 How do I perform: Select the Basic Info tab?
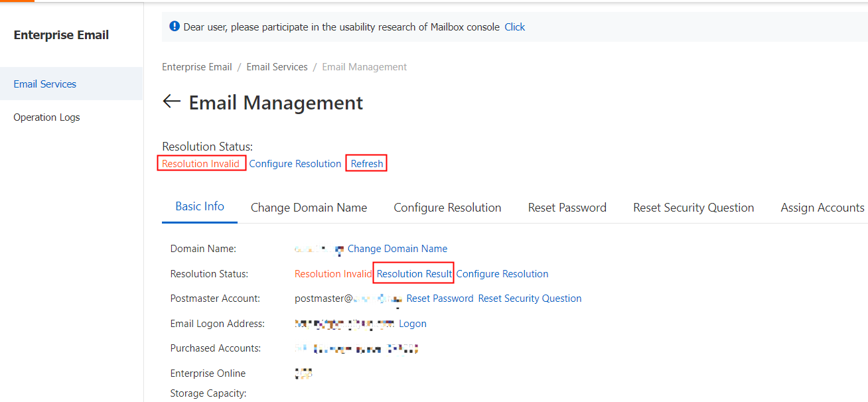pos(200,206)
